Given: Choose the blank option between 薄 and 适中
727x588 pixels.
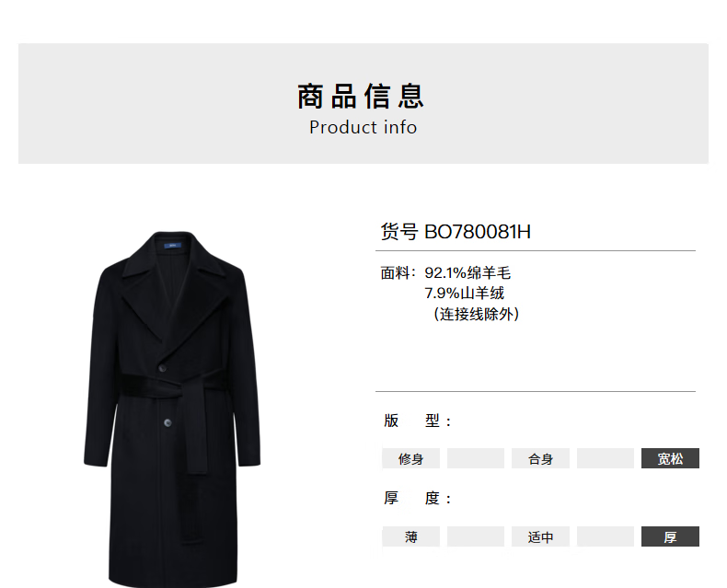Looking at the screenshot, I should tap(476, 536).
